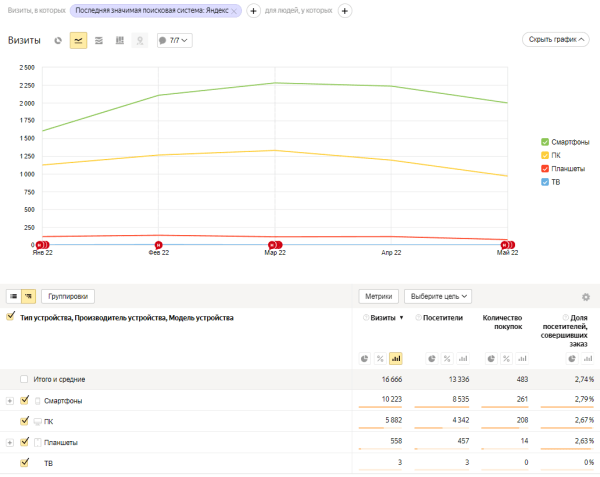Check the Итого и средние checkbox
This screenshot has height=477, width=600.
(24, 379)
